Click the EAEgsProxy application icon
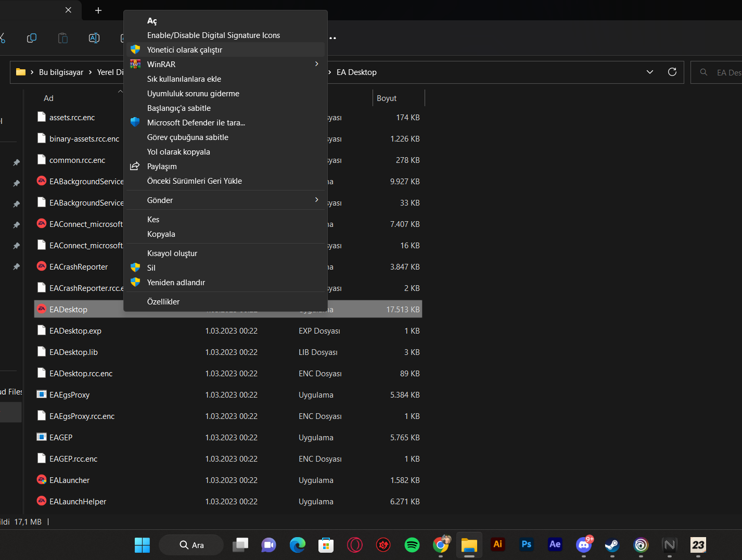 [x=42, y=394]
